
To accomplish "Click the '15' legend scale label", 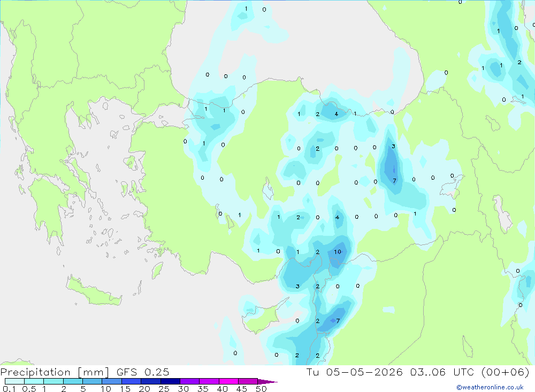I will (x=125, y=389).
